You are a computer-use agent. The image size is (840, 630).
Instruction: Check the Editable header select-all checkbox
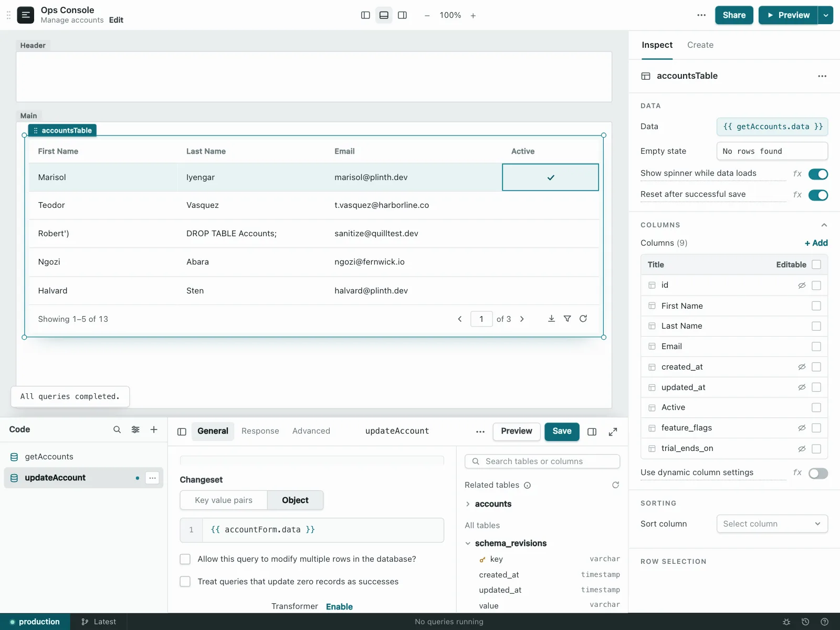tap(816, 265)
